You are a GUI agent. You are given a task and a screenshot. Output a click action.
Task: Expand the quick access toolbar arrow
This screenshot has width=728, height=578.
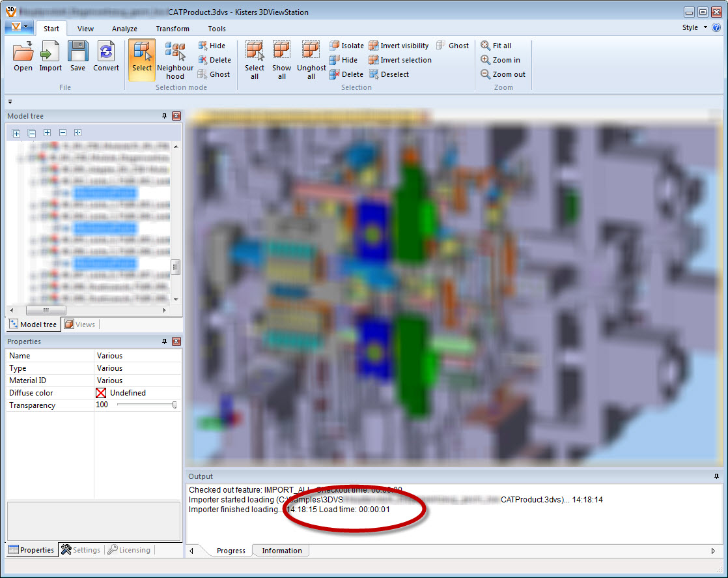[10, 102]
